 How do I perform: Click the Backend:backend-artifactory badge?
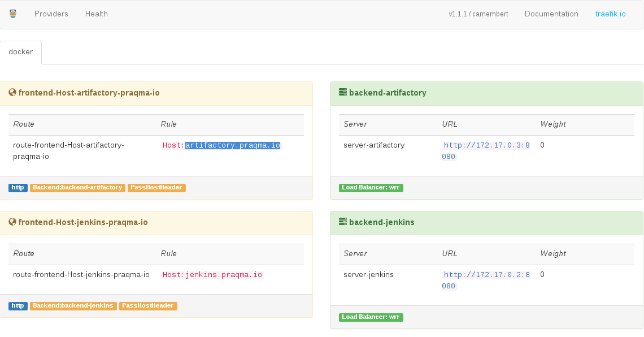click(x=77, y=188)
